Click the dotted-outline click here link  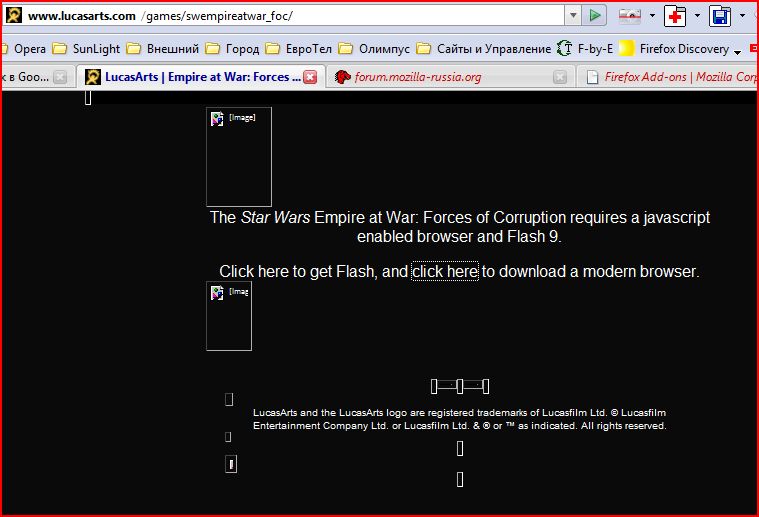[445, 271]
